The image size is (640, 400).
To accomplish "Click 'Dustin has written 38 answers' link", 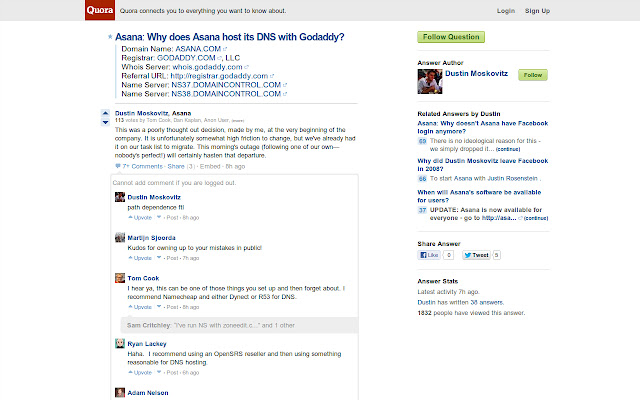I will pos(460,302).
